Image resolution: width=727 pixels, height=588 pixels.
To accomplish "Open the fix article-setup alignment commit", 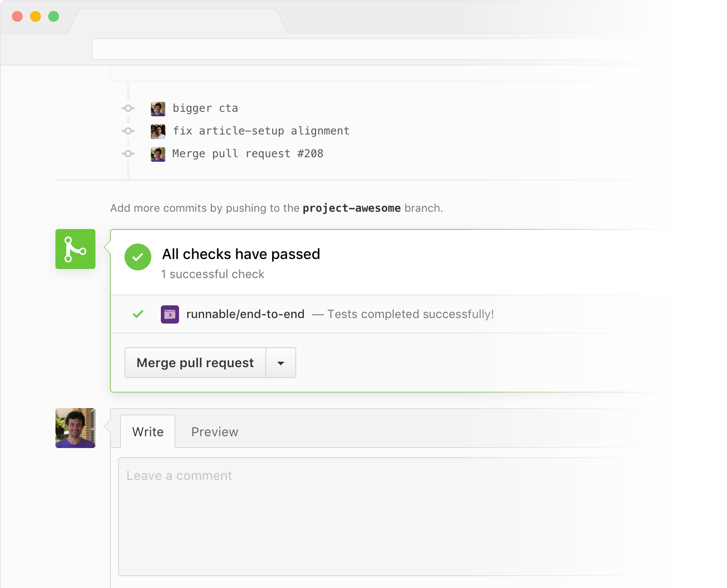I will coord(261,131).
